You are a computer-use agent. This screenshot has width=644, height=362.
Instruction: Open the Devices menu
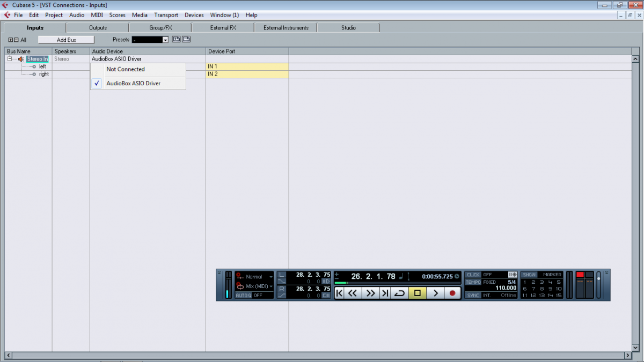(194, 15)
